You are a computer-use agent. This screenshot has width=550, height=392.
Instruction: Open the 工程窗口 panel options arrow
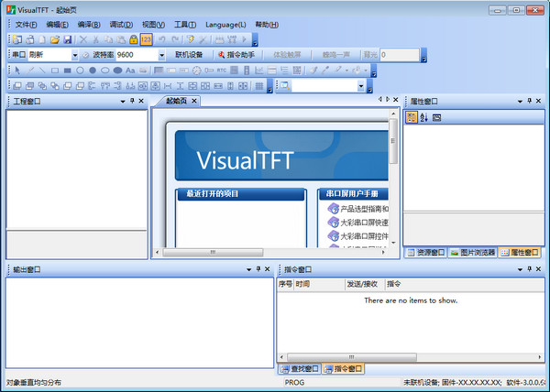pyautogui.click(x=123, y=102)
